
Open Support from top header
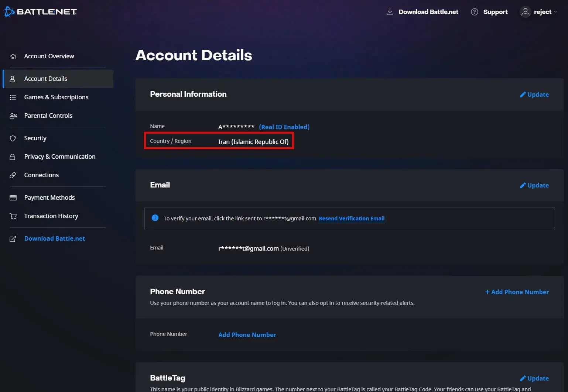(x=495, y=12)
